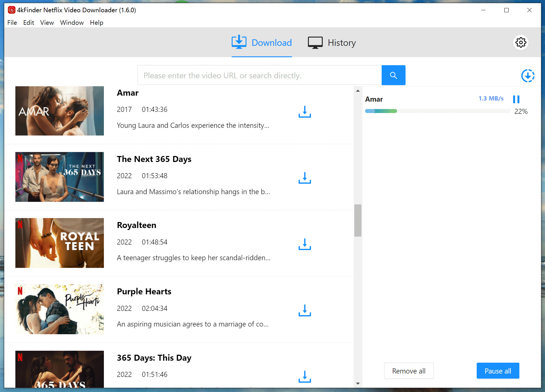Click the 1.3 MB/s speed label
This screenshot has width=545, height=392.
tap(491, 98)
